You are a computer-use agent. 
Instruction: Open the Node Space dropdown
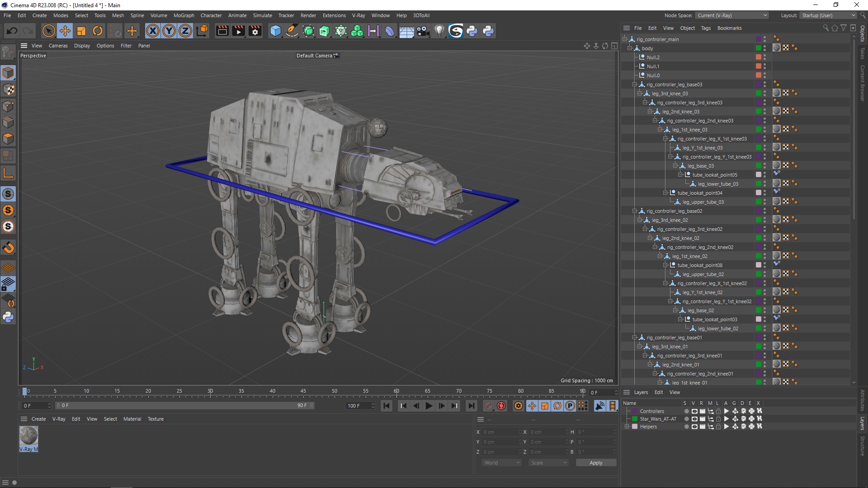click(731, 15)
